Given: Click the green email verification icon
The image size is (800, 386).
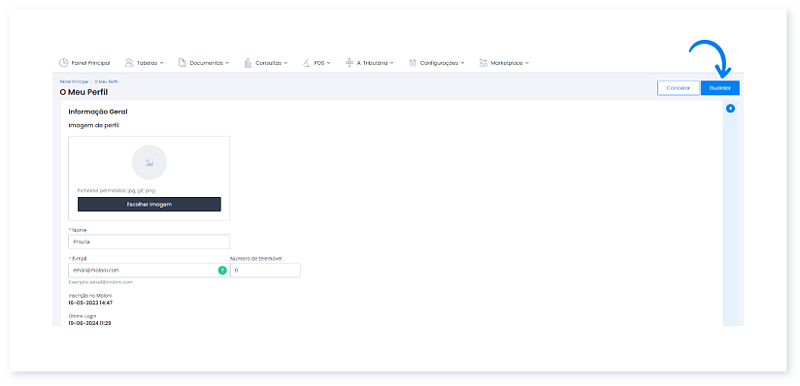Looking at the screenshot, I should (222, 270).
